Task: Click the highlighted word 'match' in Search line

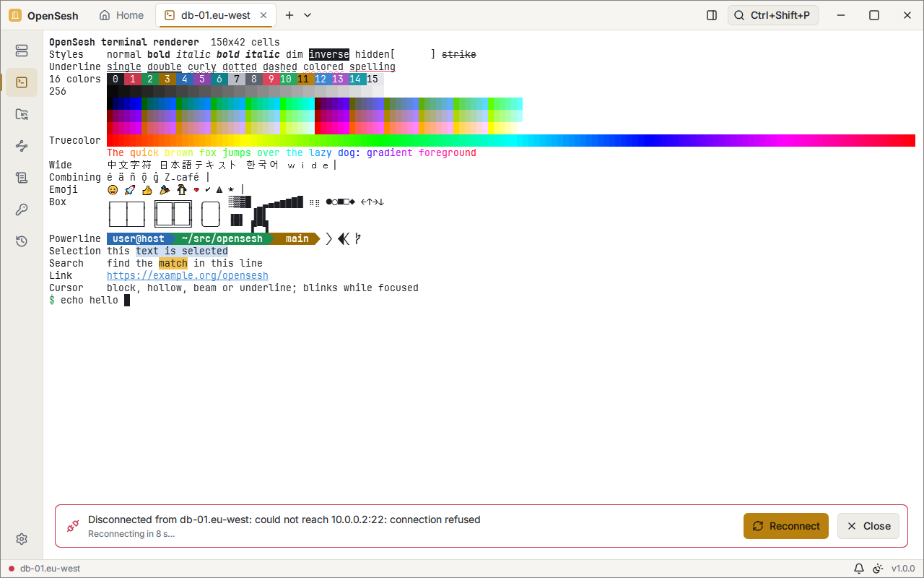Action: tap(173, 263)
